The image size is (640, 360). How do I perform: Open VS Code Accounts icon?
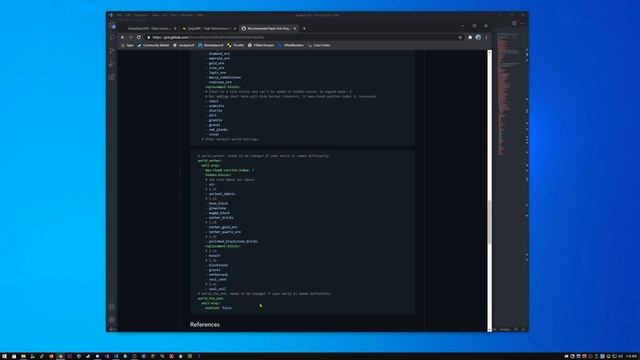point(112,306)
